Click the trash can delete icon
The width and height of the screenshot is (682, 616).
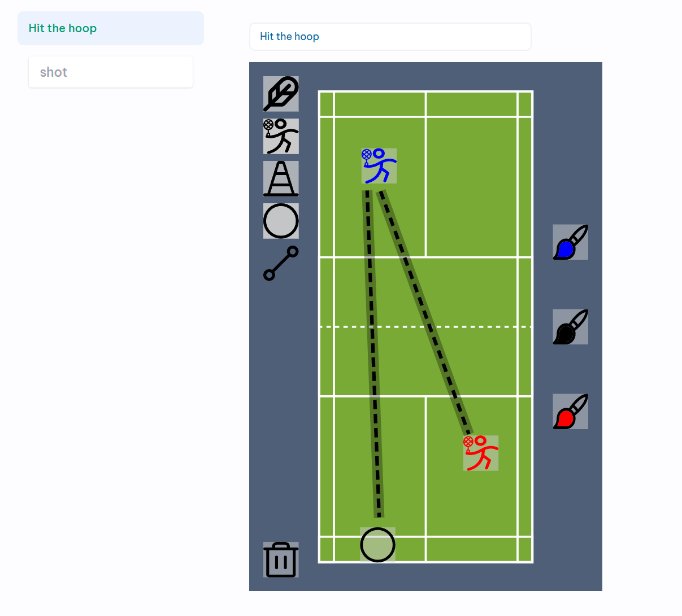tap(281, 560)
